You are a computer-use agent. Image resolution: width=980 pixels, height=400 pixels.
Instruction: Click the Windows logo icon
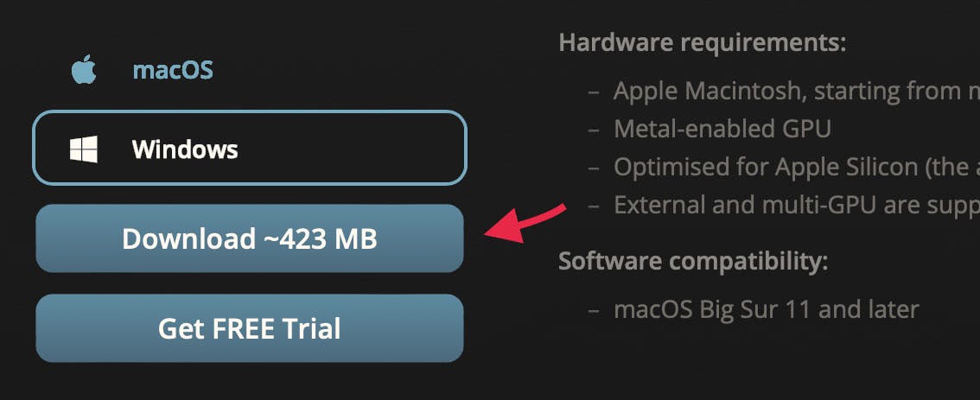tap(84, 150)
